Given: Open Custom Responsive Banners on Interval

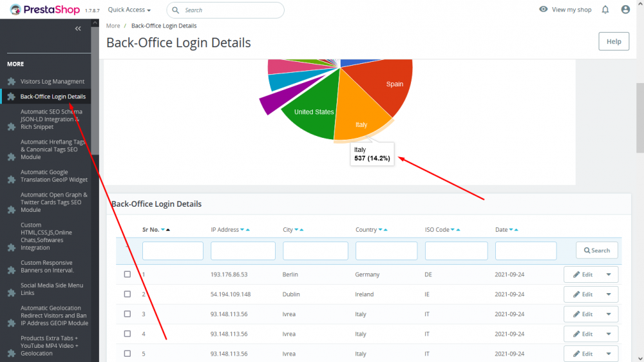Looking at the screenshot, I should pyautogui.click(x=47, y=266).
